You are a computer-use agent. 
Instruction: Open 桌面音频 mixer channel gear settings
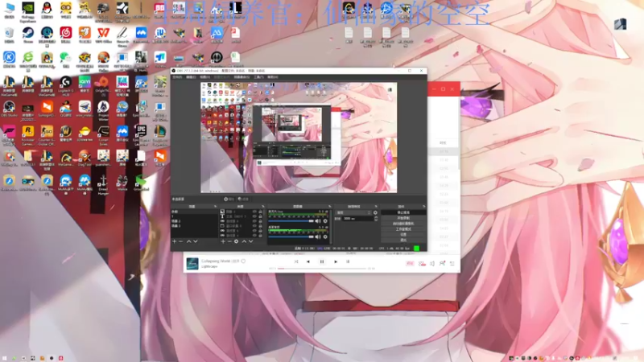point(325,237)
